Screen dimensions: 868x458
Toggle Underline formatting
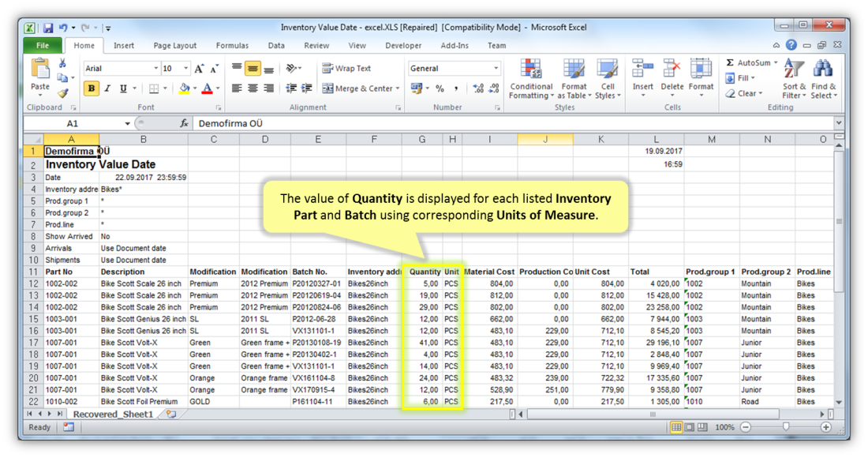pyautogui.click(x=123, y=88)
